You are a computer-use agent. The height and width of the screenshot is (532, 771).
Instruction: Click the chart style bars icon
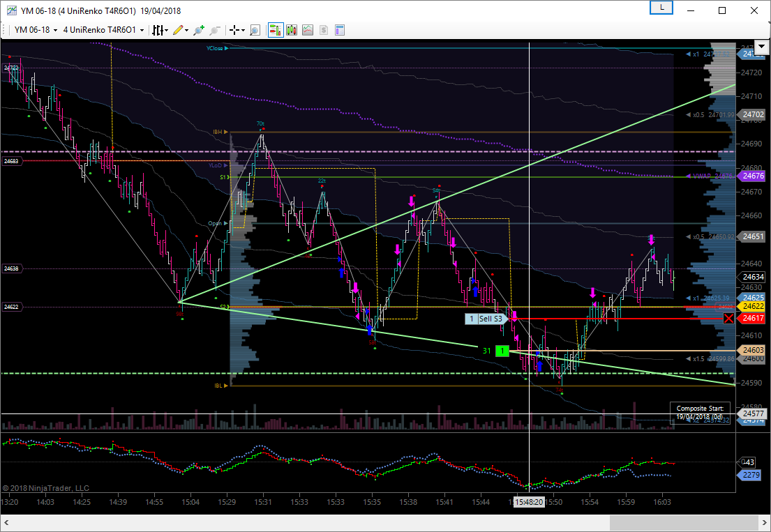[x=158, y=31]
